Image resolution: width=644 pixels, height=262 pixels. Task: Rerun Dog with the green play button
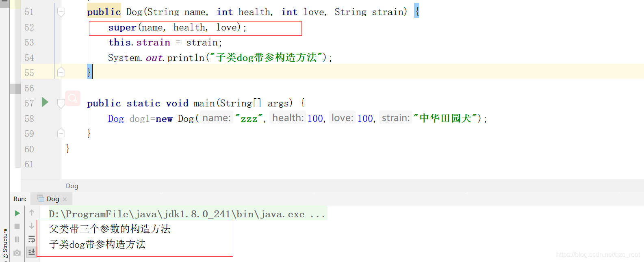[17, 213]
